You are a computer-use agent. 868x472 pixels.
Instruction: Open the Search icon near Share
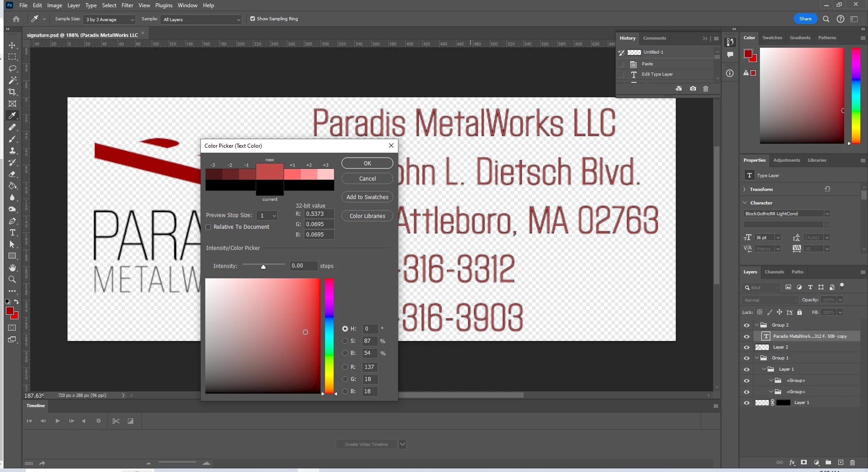point(826,19)
